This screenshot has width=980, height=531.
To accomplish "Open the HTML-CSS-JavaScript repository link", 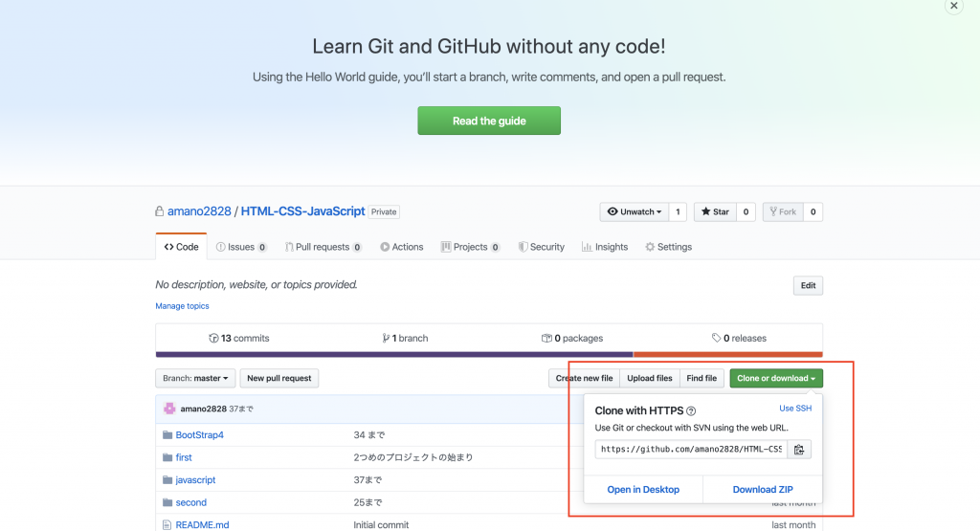I will tap(302, 211).
